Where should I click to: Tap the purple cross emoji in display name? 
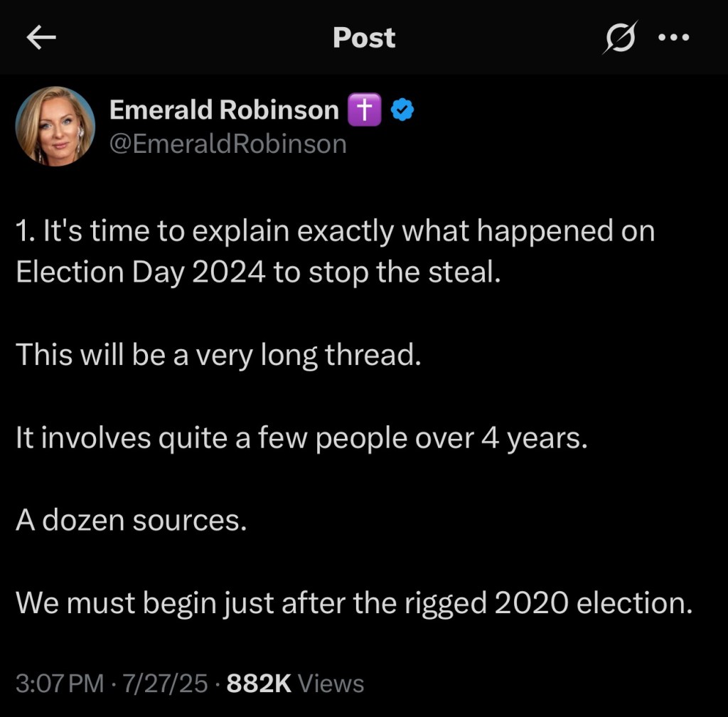tap(364, 109)
